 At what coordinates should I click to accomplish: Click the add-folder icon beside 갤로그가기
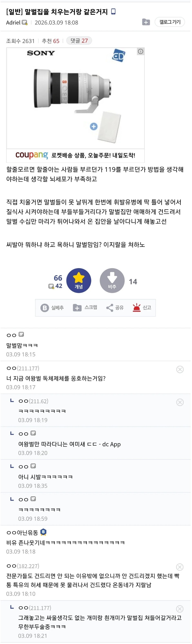(146, 22)
